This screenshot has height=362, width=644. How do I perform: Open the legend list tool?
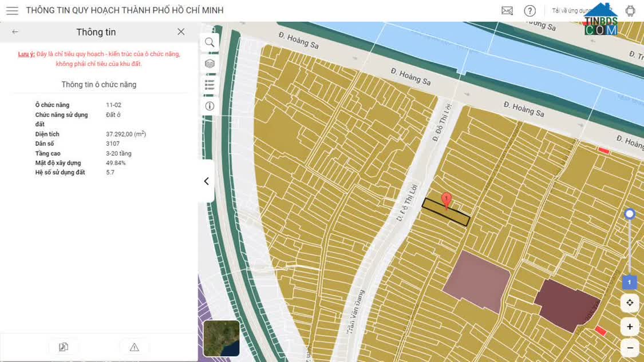point(210,85)
